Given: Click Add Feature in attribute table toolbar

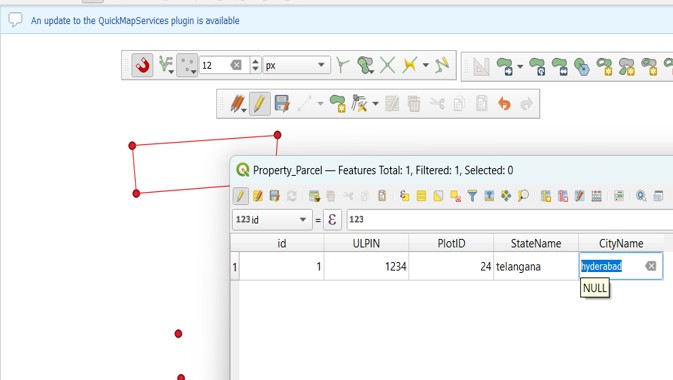Looking at the screenshot, I should point(314,196).
